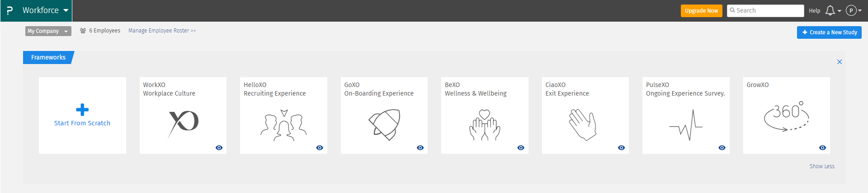Preview GoXO with its eye icon

(x=420, y=148)
